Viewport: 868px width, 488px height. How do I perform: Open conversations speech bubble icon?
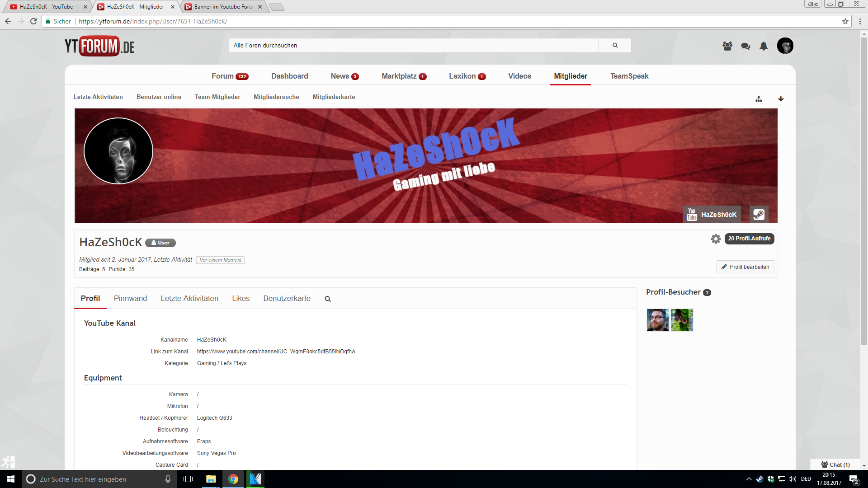point(745,46)
